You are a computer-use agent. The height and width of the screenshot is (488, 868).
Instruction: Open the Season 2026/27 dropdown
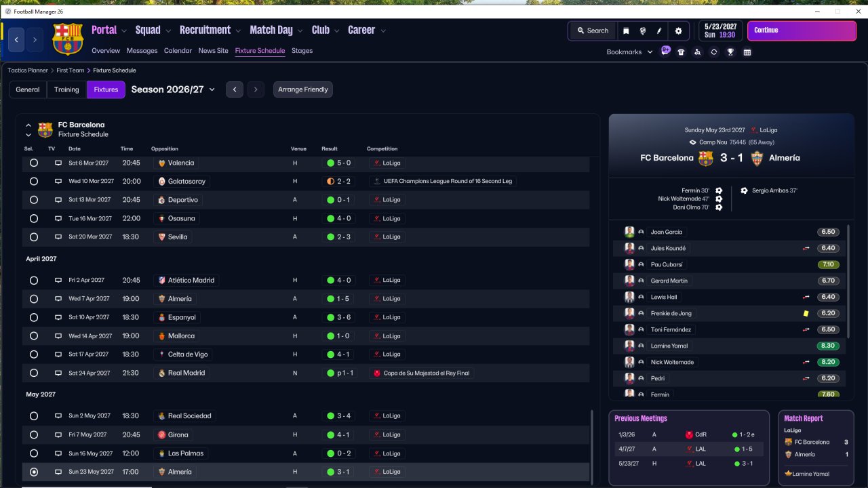173,89
